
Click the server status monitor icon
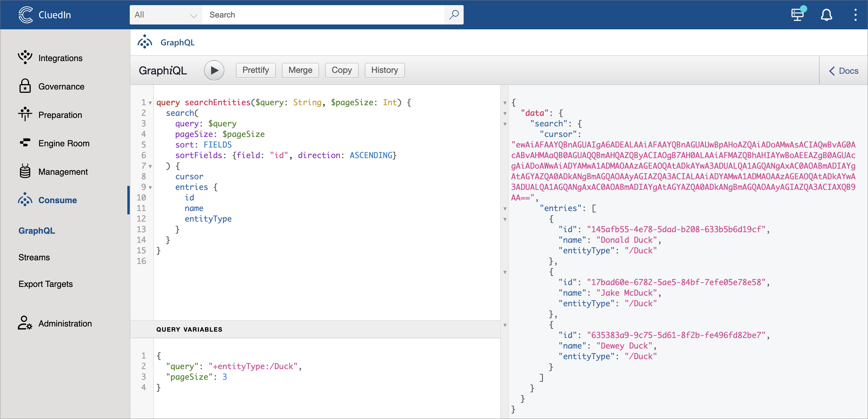[x=798, y=15]
